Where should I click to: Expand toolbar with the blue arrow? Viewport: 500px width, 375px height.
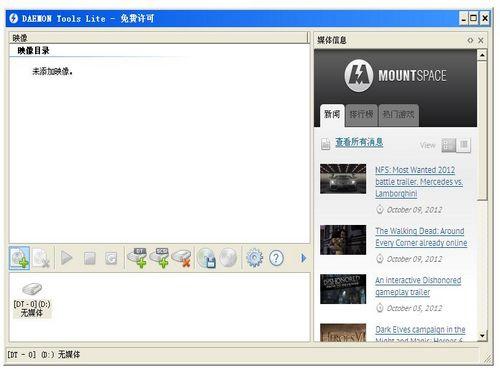pyautogui.click(x=303, y=258)
